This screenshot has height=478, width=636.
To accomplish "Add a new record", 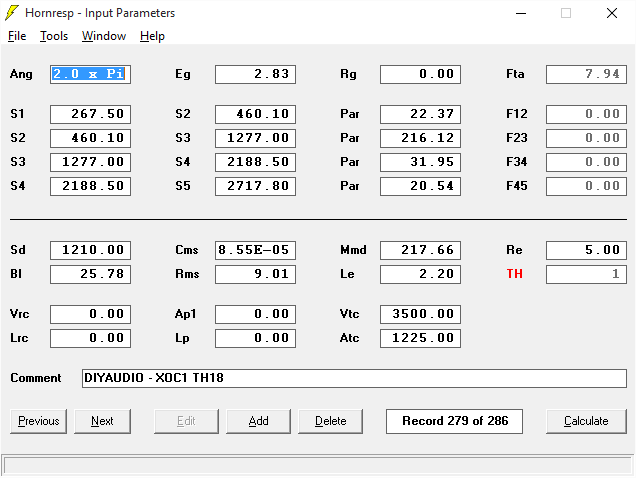I will pos(258,421).
